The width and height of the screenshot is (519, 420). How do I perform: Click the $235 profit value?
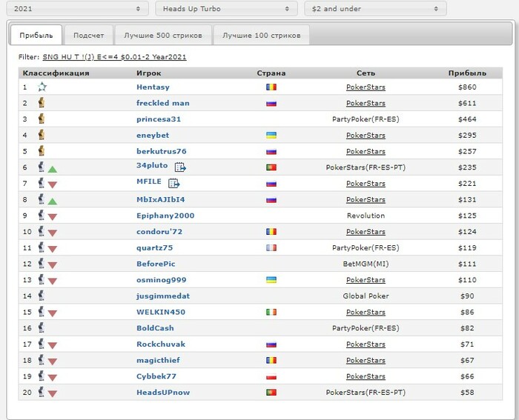pyautogui.click(x=467, y=167)
